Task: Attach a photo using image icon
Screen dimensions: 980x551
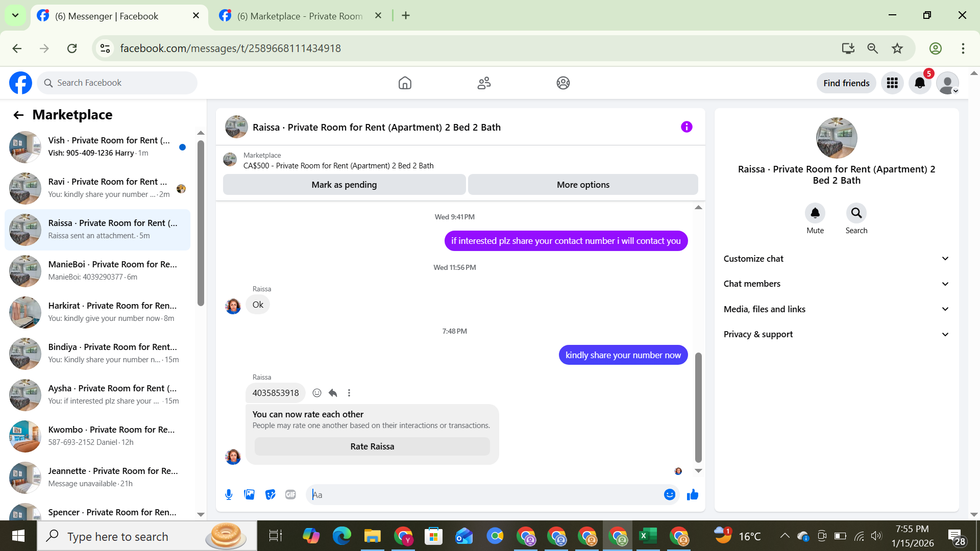Action: point(249,494)
